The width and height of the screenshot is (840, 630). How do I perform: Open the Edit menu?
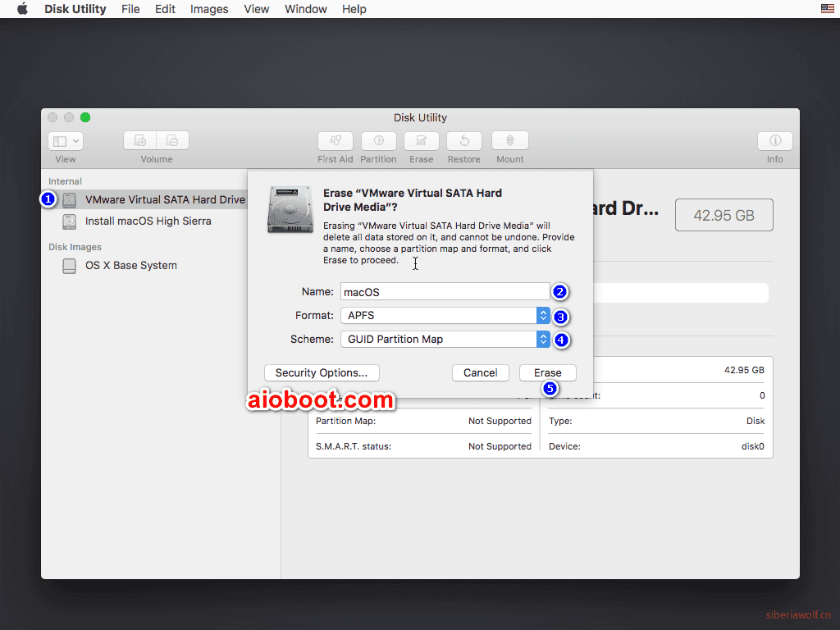click(165, 9)
